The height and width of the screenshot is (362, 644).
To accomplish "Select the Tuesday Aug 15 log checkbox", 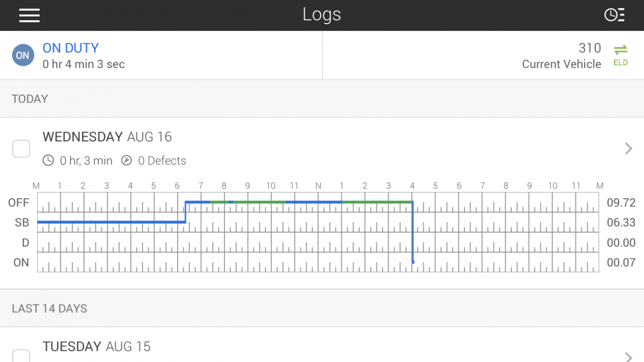I will (x=21, y=356).
